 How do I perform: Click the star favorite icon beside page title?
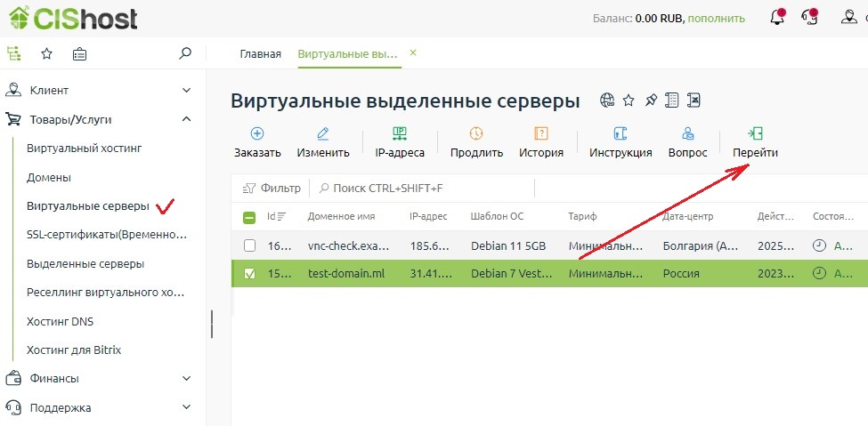pos(629,100)
